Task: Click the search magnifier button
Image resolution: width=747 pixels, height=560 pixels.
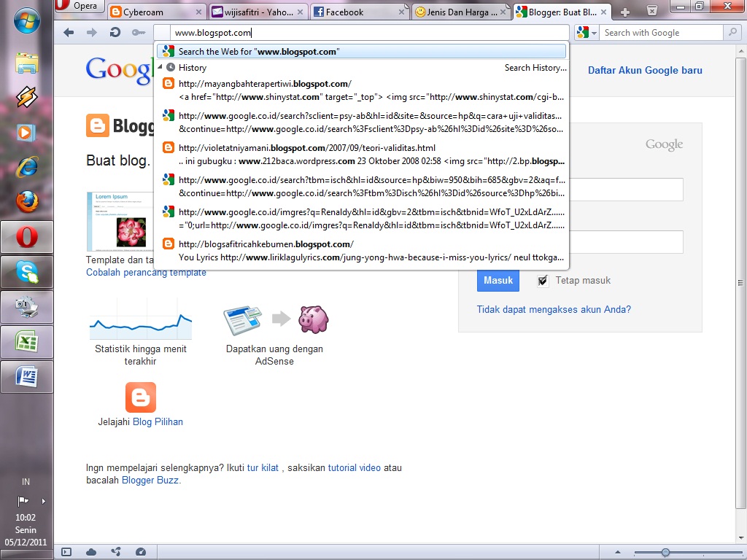Action: point(731,32)
